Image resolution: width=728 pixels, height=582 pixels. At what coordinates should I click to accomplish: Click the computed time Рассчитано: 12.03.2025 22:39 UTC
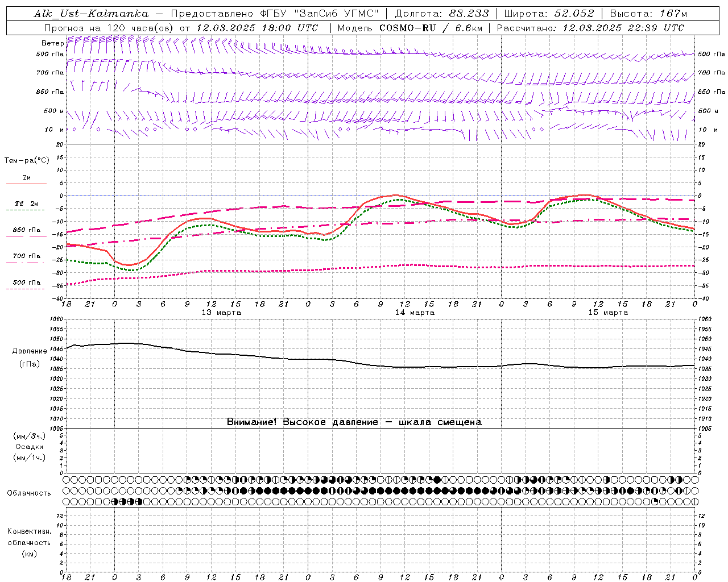(x=590, y=28)
